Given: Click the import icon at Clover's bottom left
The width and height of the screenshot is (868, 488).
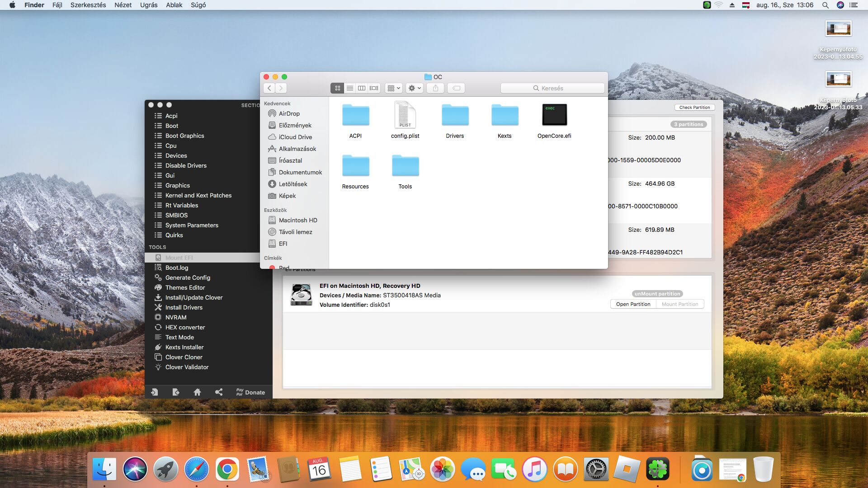Looking at the screenshot, I should (x=155, y=392).
